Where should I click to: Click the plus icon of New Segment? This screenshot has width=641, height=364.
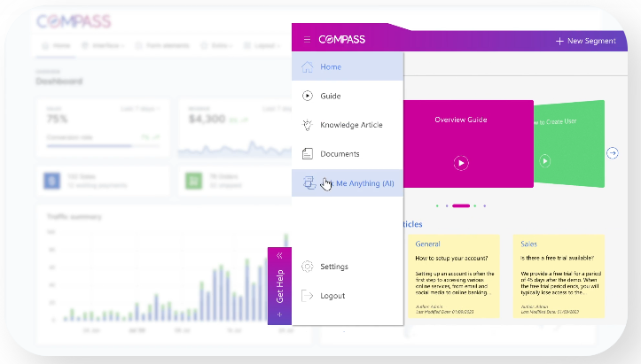[559, 41]
